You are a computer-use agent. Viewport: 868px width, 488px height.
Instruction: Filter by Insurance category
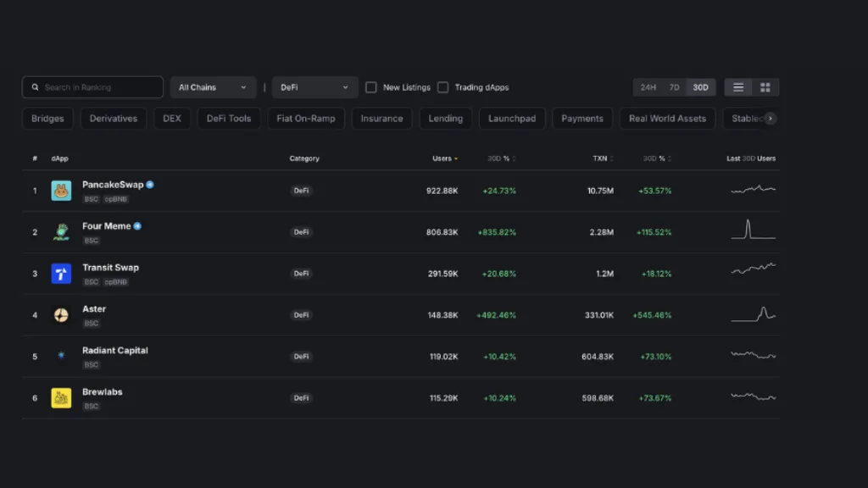[382, 119]
